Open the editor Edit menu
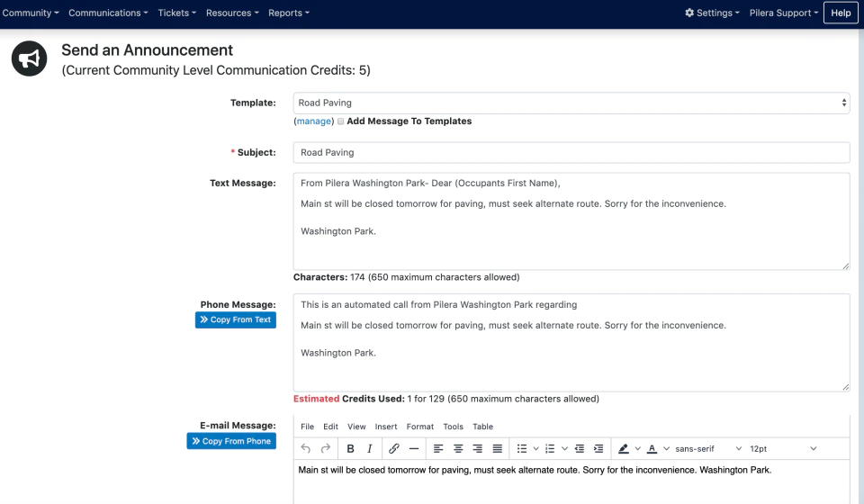The height and width of the screenshot is (504, 864). click(330, 427)
